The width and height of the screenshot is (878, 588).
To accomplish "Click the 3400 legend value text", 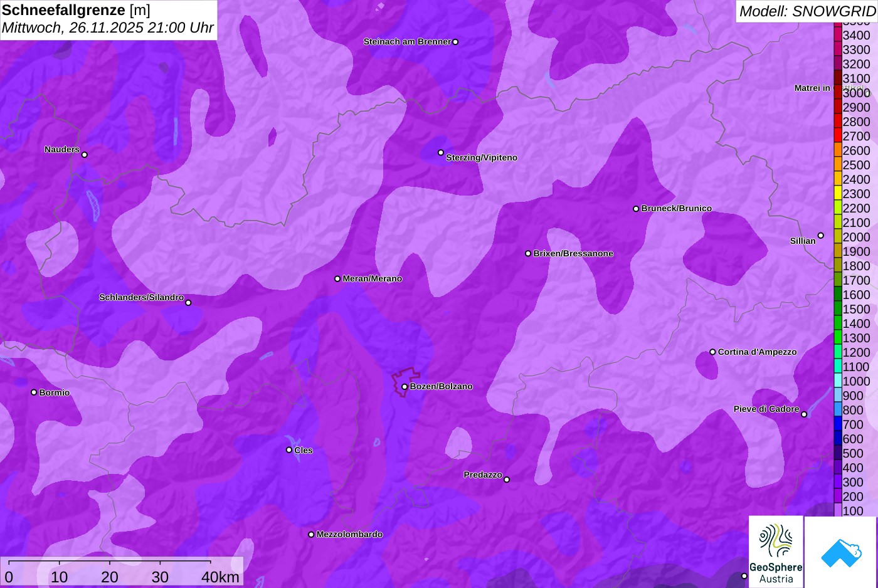I will point(857,35).
